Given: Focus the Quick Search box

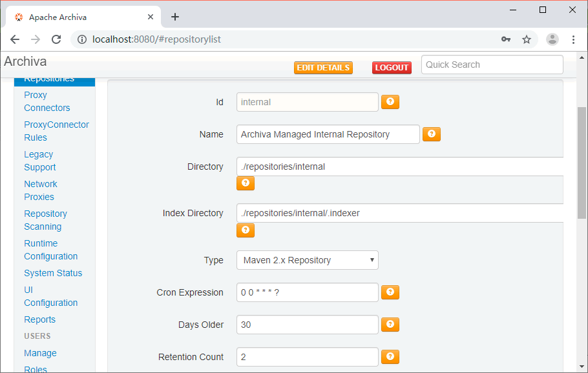Looking at the screenshot, I should [492, 65].
